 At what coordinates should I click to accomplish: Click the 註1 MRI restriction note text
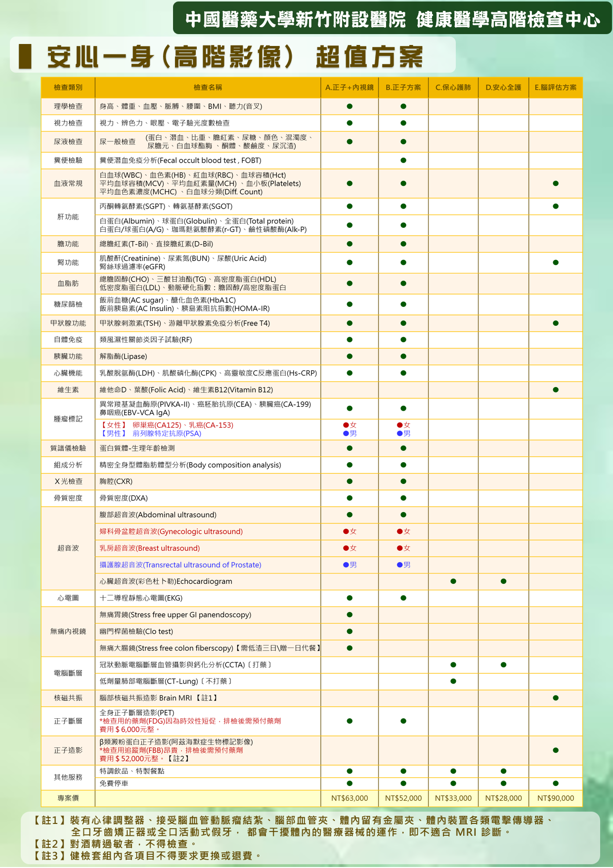point(292,826)
